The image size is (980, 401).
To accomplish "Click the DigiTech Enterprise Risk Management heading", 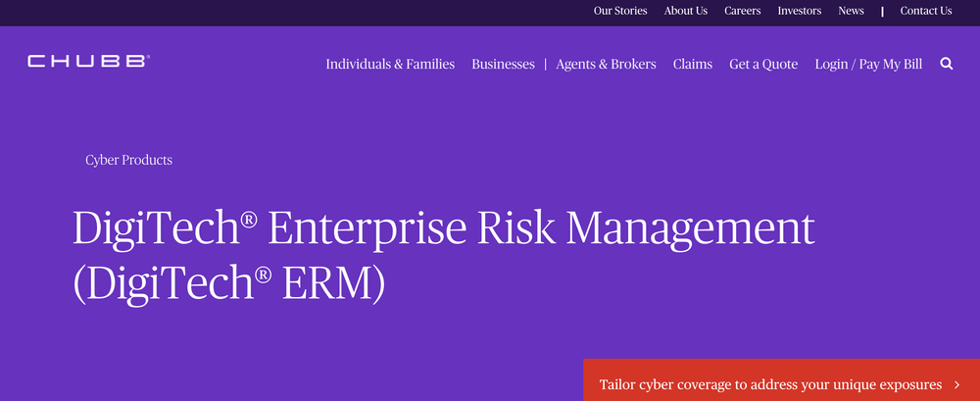I will click(x=444, y=228).
